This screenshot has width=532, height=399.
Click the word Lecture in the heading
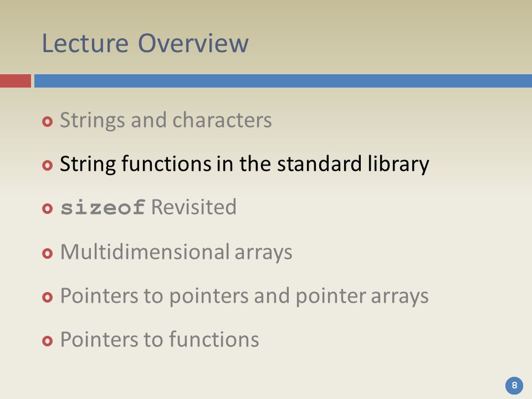(x=85, y=43)
